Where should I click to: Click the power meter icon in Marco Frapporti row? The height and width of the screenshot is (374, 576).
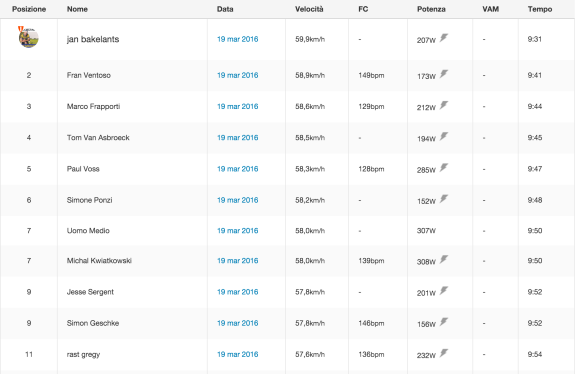(x=444, y=105)
